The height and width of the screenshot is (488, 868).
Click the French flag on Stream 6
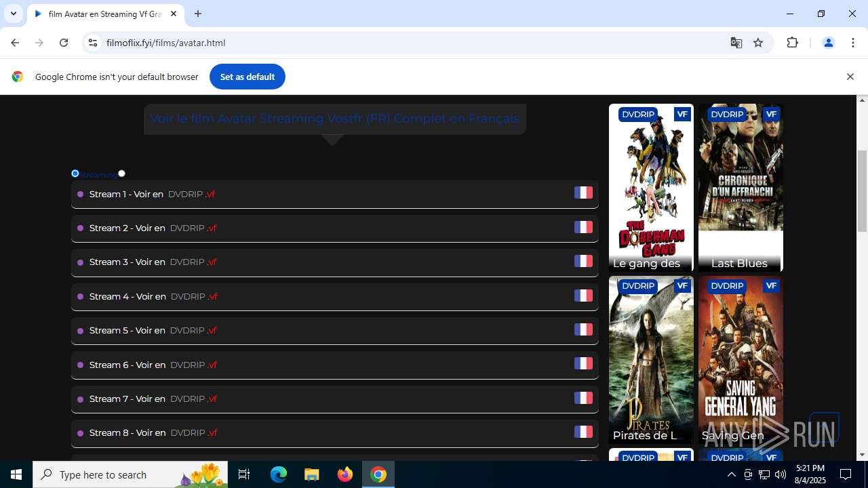click(x=583, y=363)
